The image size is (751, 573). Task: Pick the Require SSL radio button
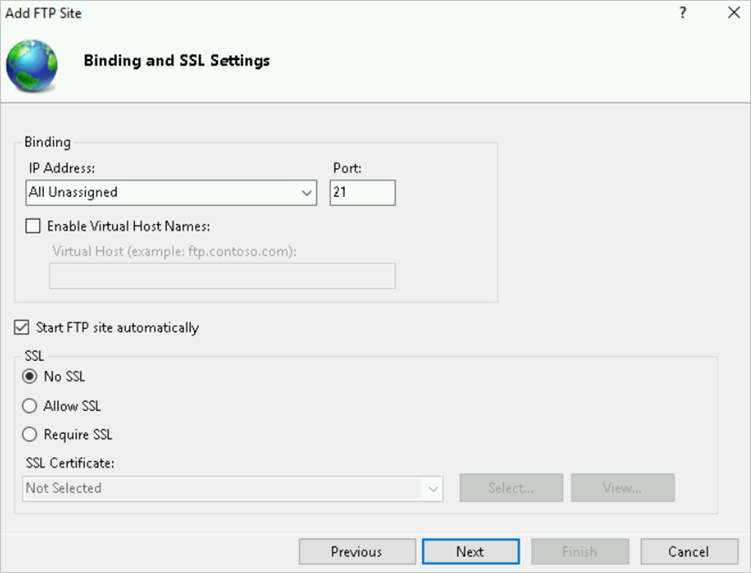click(x=30, y=435)
